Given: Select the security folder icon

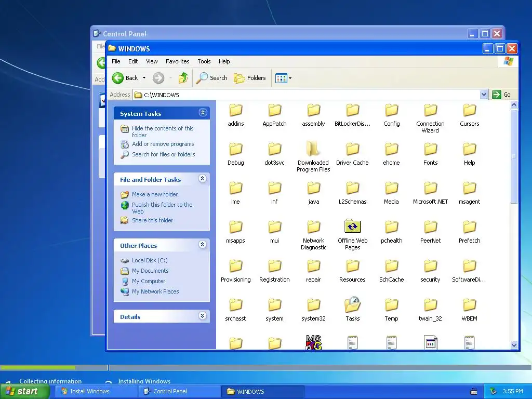Looking at the screenshot, I should point(430,267).
